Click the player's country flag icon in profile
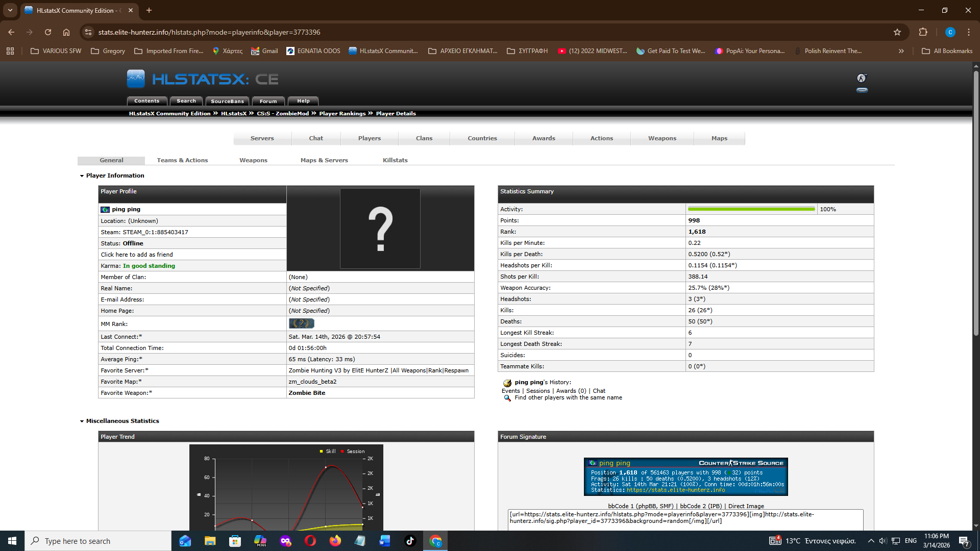The height and width of the screenshot is (551, 980). [105, 210]
